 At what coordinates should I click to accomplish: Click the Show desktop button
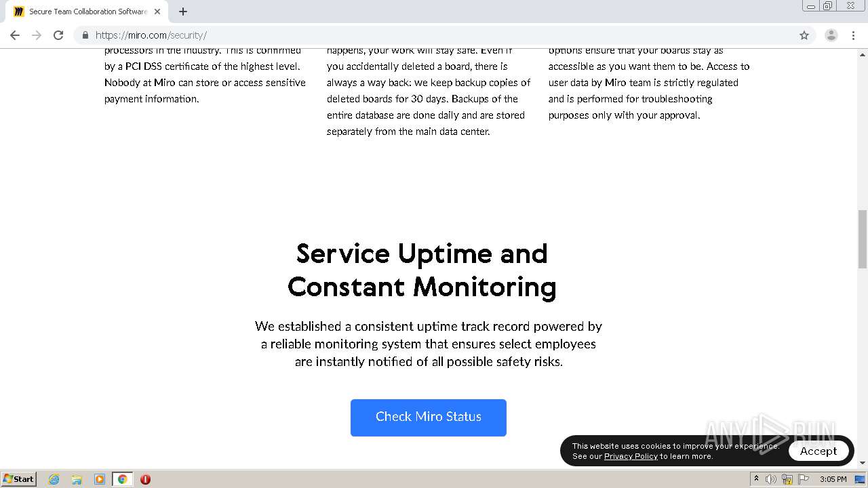(x=861, y=479)
